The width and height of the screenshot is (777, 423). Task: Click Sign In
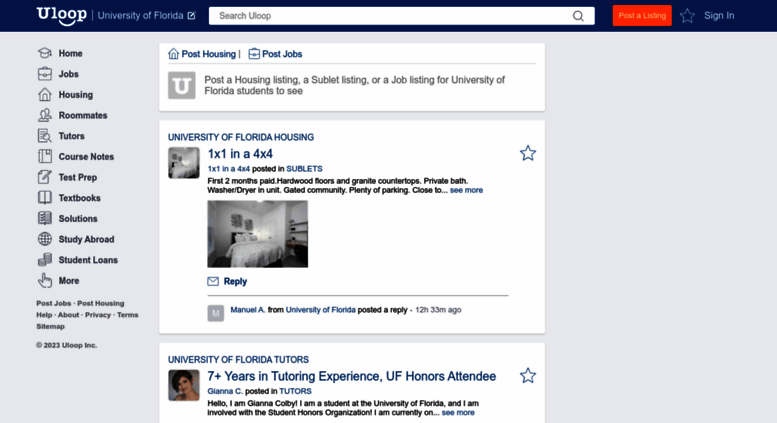click(719, 16)
